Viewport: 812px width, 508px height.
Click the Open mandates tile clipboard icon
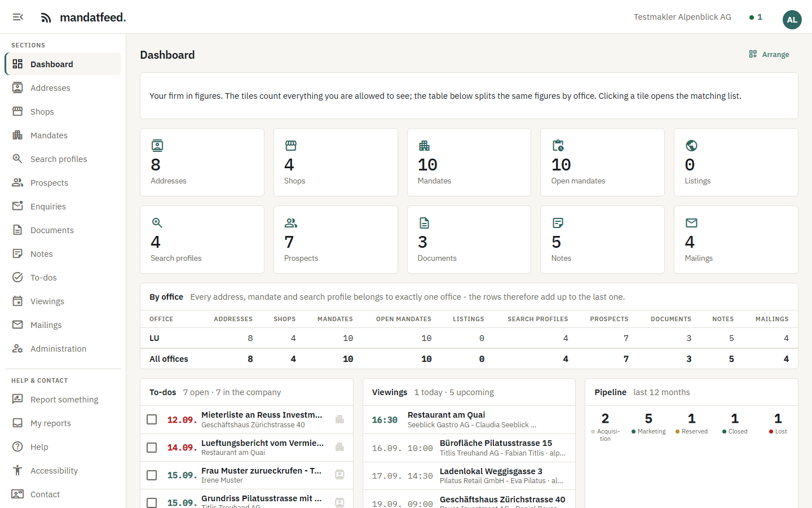pos(558,146)
